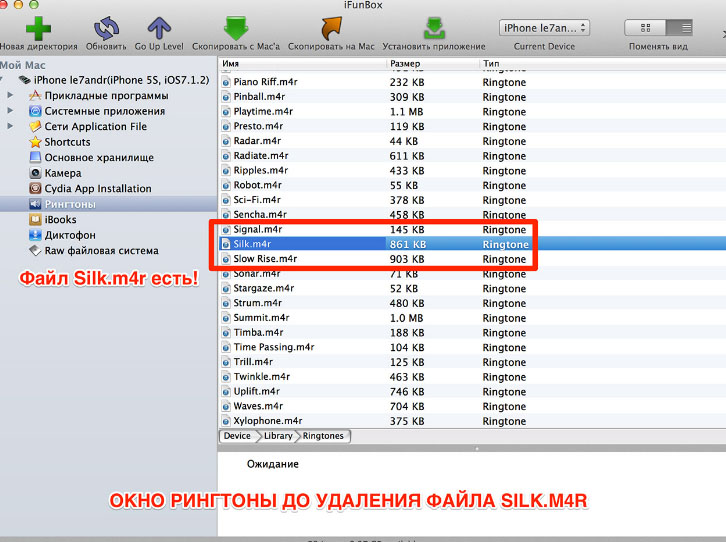Click the Install Application (Установить приложение) icon
This screenshot has width=726, height=542.
[433, 27]
